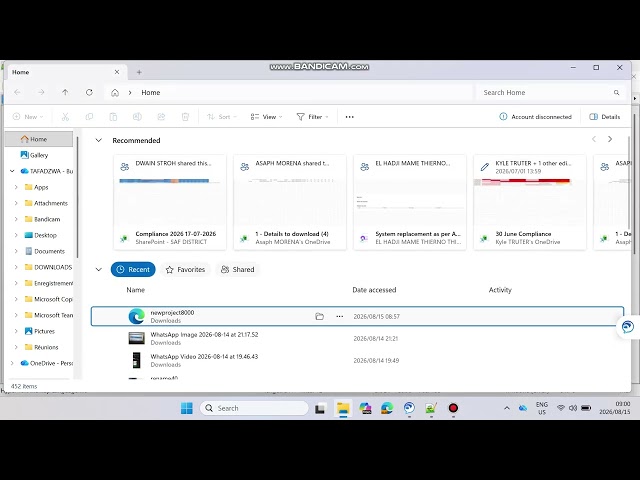Show hidden tray icons

click(x=507, y=408)
